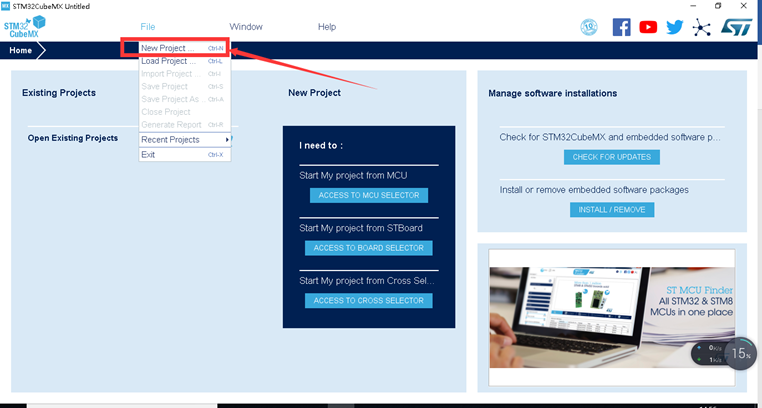The width and height of the screenshot is (762, 408).
Task: Click Install or remove embedded software packages text
Action: (x=594, y=190)
